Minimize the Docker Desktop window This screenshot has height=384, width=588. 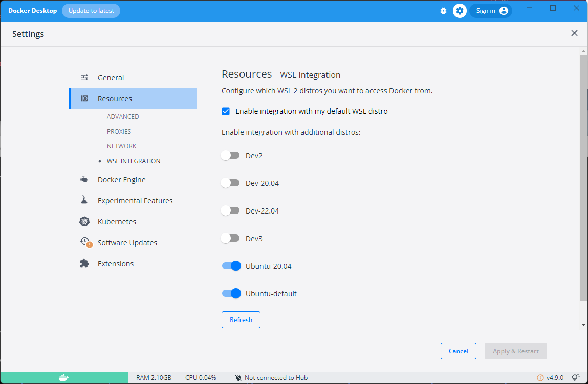(530, 8)
